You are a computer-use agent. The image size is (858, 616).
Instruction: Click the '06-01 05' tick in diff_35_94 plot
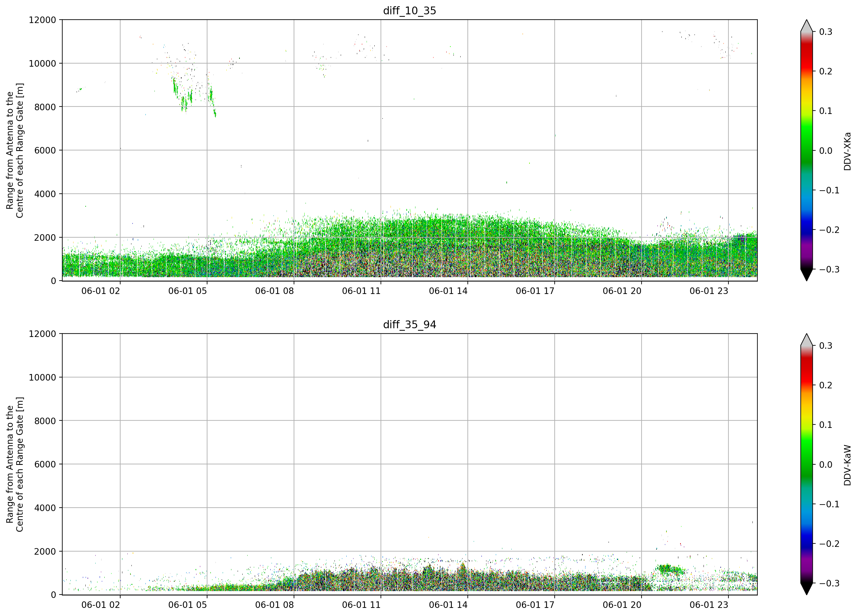(x=188, y=605)
